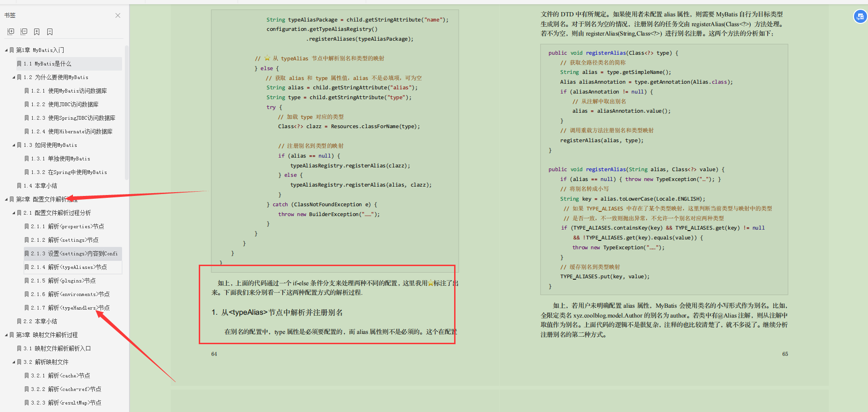
Task: Click the add bookmark icon
Action: tap(37, 32)
